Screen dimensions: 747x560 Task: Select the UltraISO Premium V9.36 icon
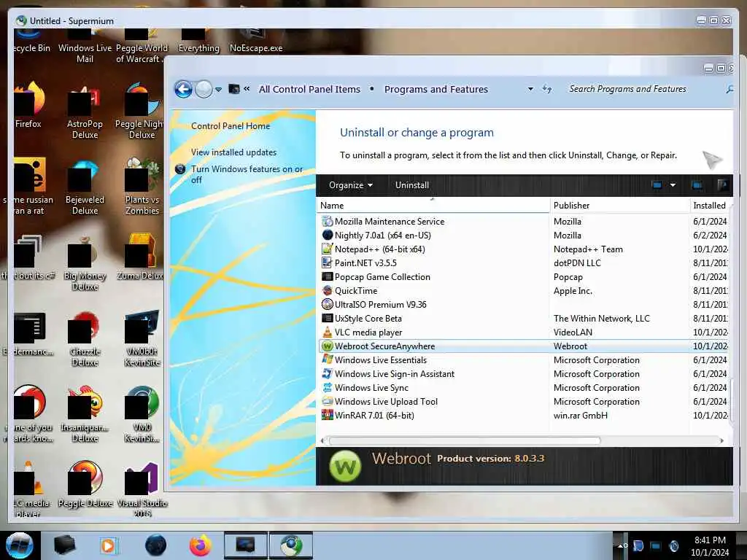coord(328,304)
